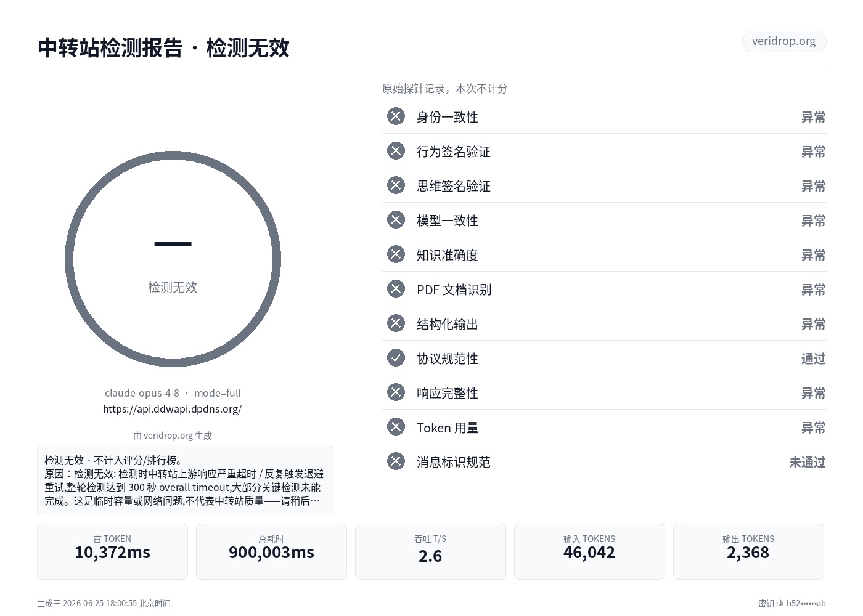Image resolution: width=863 pixels, height=616 pixels.
Task: Click the 首 TOKEN latency card
Action: [112, 551]
